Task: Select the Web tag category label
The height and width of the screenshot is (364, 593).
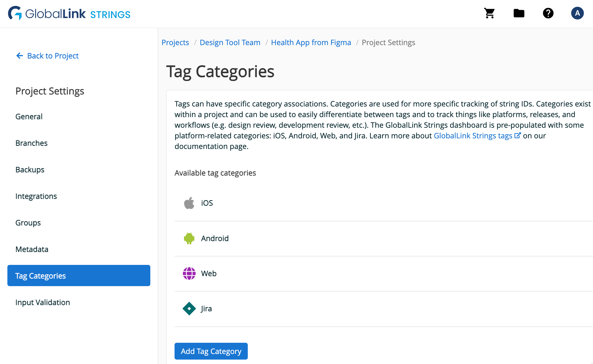Action: click(209, 273)
